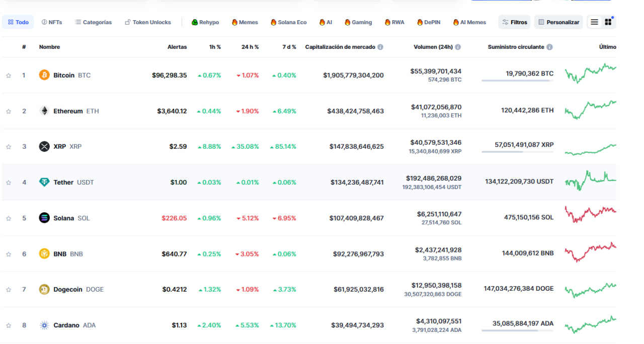This screenshot has height=344, width=644.
Task: Click the BNB yellow coin logo
Action: click(44, 253)
